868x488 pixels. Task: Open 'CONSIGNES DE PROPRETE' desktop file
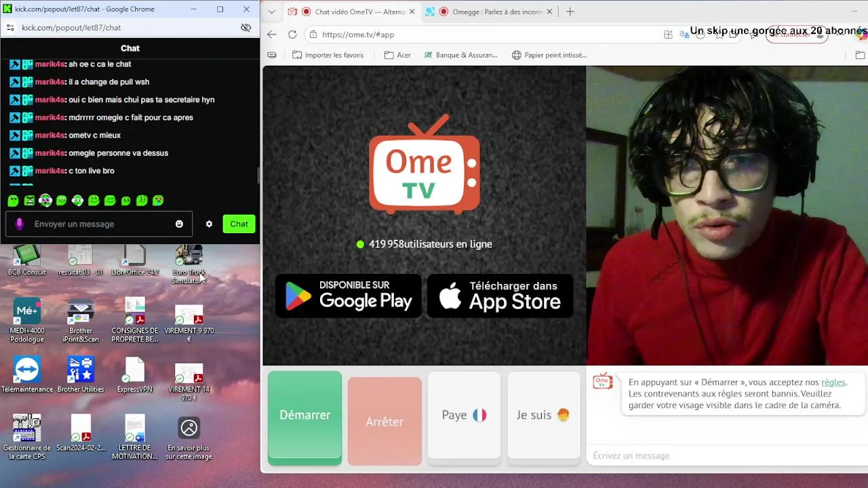coord(135,321)
